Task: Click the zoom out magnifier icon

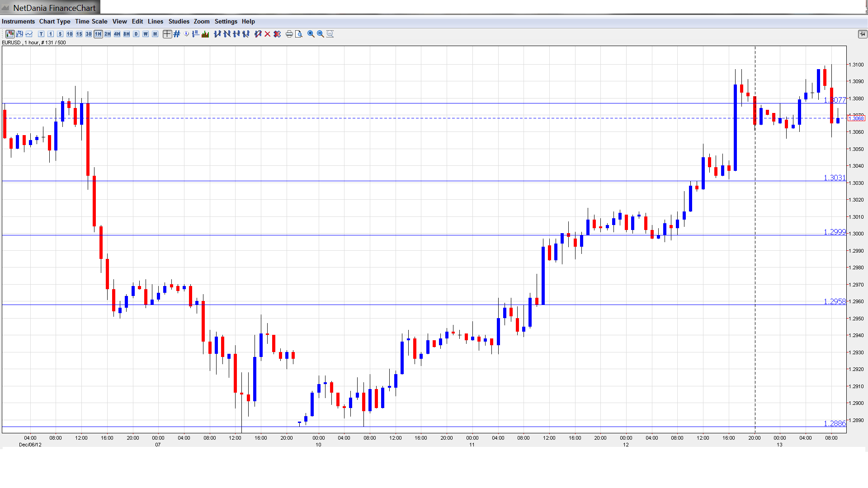Action: (321, 34)
